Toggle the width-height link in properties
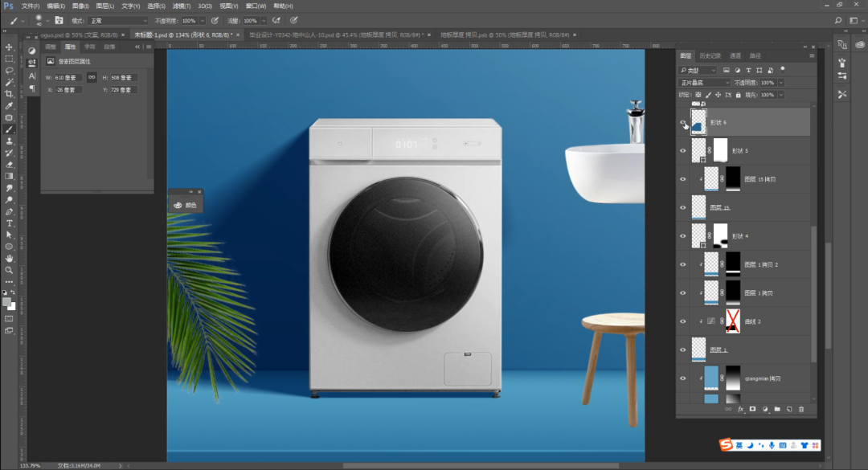 point(92,77)
